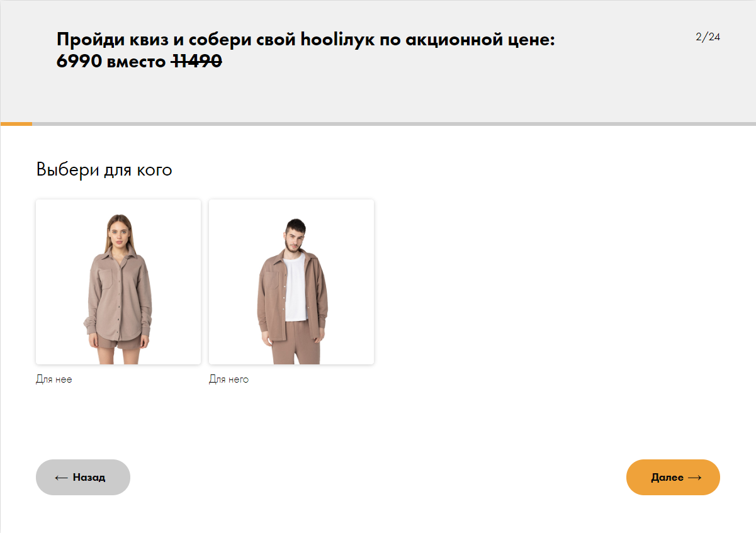Click the 2/24 step counter
Image resolution: width=756 pixels, height=533 pixels.
[x=708, y=36]
